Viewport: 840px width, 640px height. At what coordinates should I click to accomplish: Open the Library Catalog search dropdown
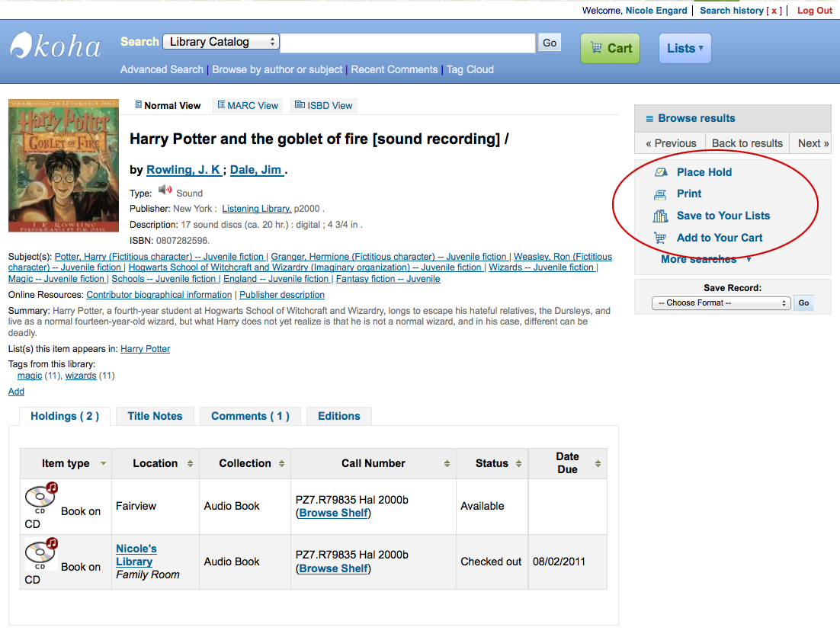221,42
